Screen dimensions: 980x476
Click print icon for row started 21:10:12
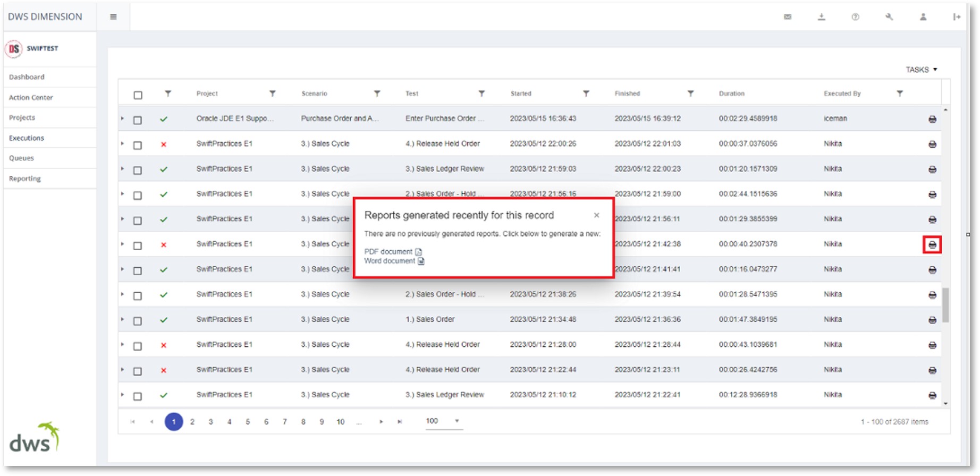[932, 395]
